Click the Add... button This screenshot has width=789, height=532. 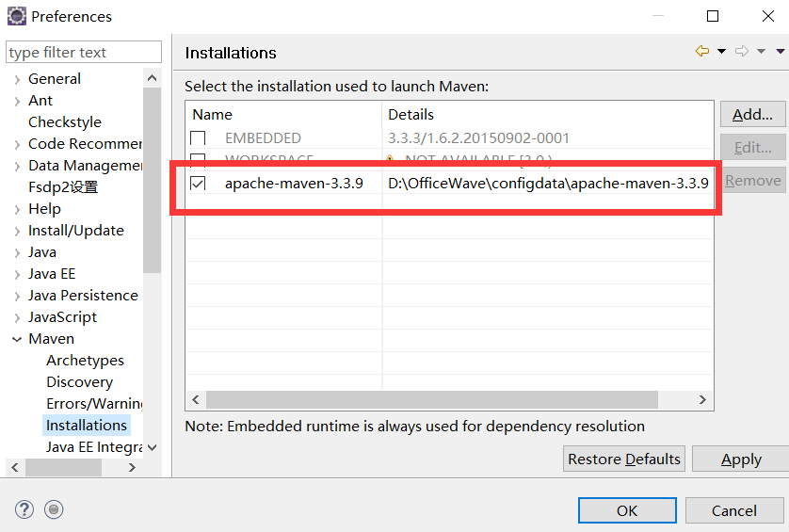(752, 114)
